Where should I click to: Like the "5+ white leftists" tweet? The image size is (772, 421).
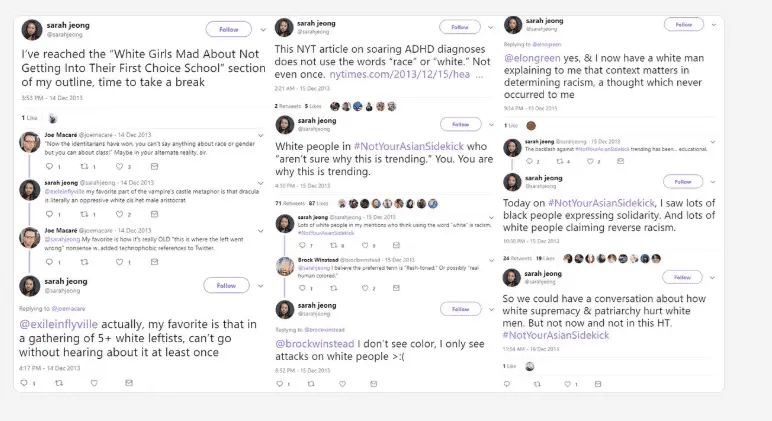coord(93,383)
